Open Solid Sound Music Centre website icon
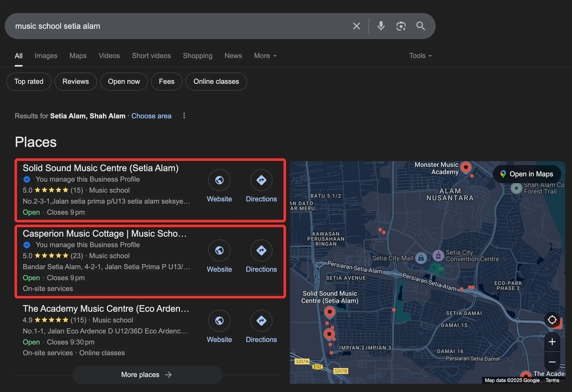This screenshot has width=572, height=392. click(x=219, y=180)
